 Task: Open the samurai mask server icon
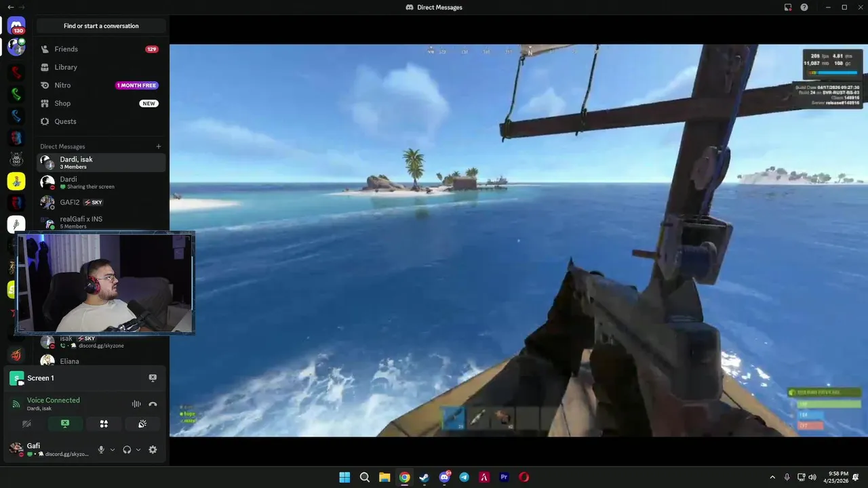point(16,159)
